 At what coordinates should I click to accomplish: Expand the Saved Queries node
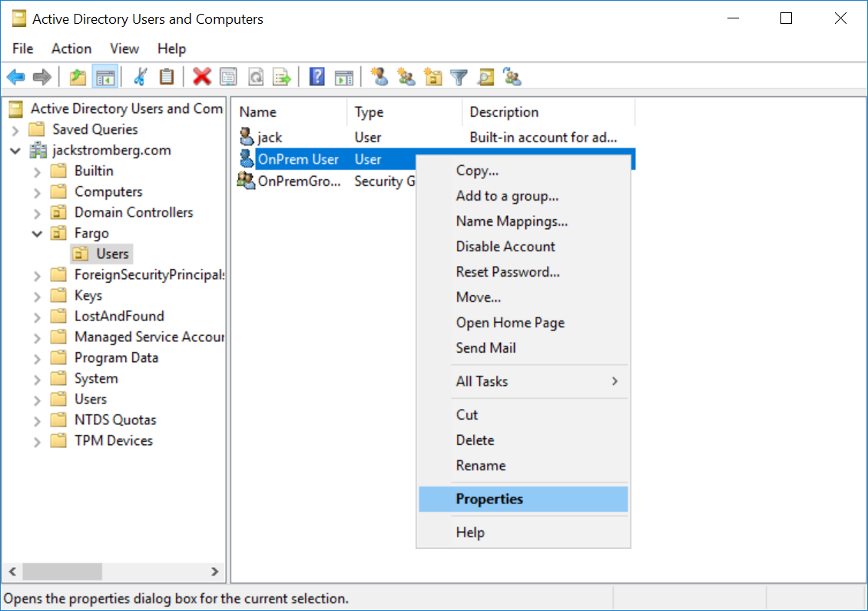click(x=15, y=130)
